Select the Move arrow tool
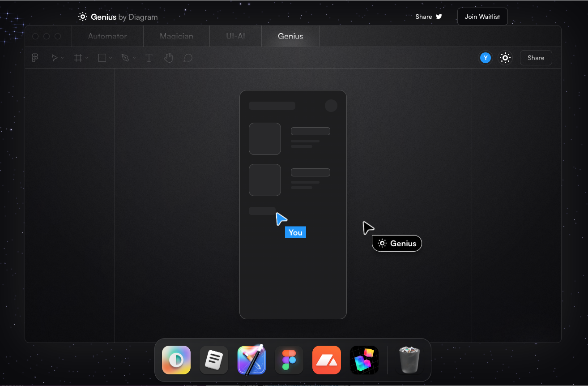The height and width of the screenshot is (386, 588). point(55,58)
